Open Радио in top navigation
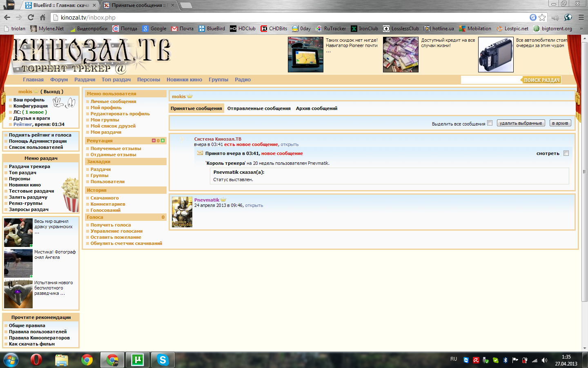The image size is (588, 368). [x=243, y=80]
